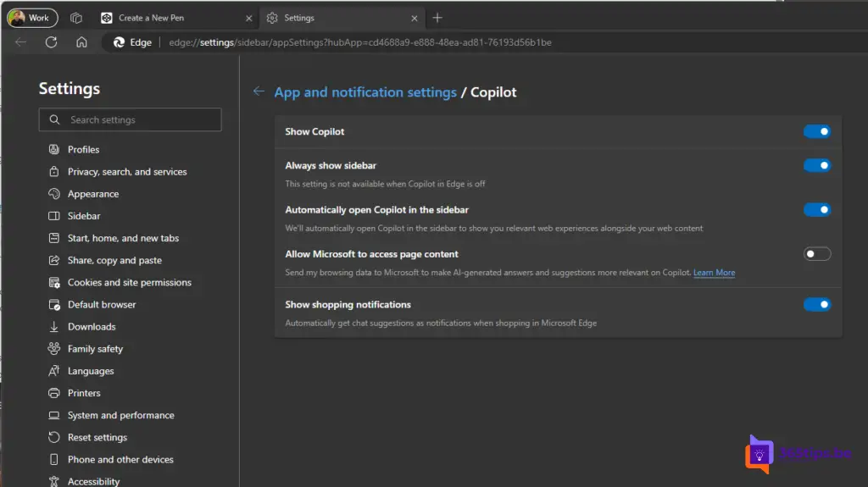The width and height of the screenshot is (868, 487).
Task: Go to the browser home page icon
Action: click(x=81, y=42)
